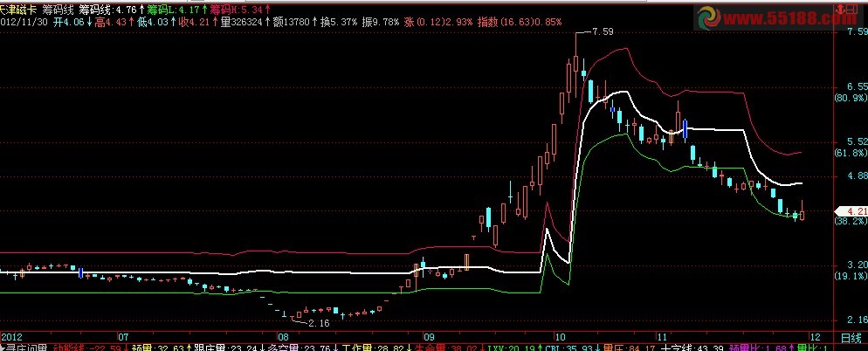Image resolution: width=868 pixels, height=351 pixels.
Task: Click the (19.1%) axis percentage label
Action: 851,276
